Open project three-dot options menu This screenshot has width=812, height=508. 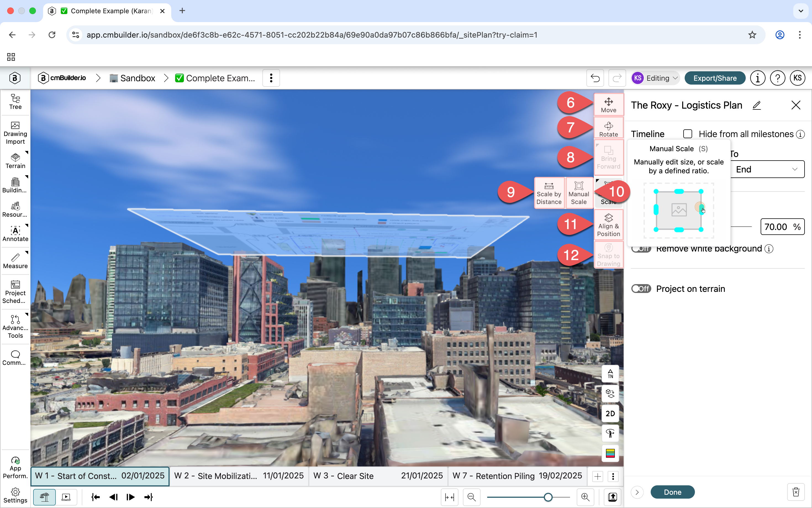[271, 78]
